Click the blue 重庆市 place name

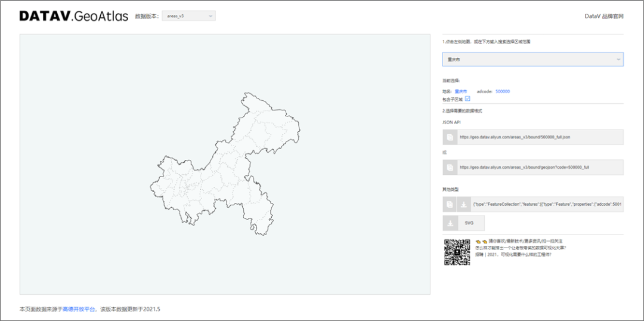[460, 92]
